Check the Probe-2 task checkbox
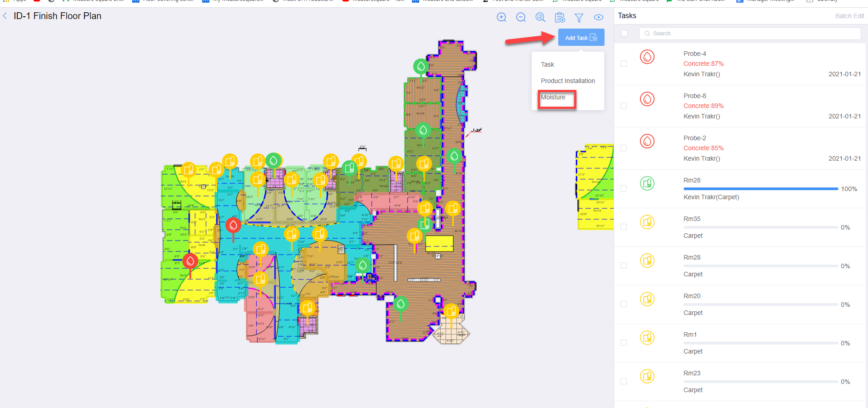Image resolution: width=868 pixels, height=408 pixels. click(624, 148)
